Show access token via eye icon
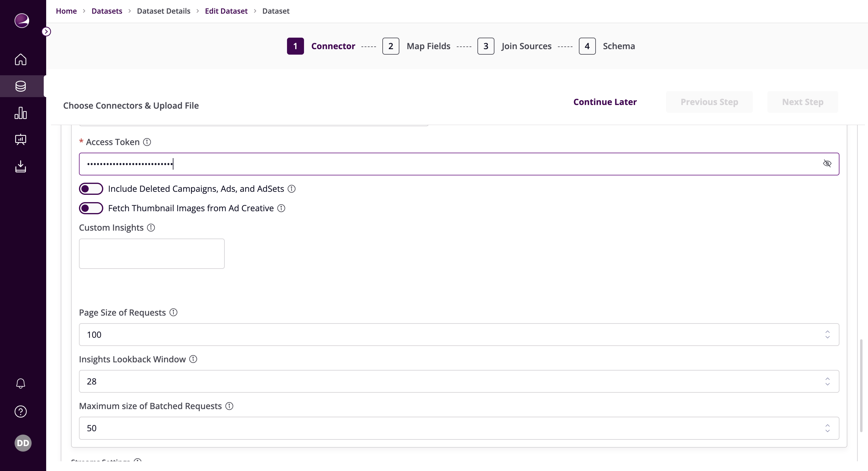868x471 pixels. coord(827,164)
